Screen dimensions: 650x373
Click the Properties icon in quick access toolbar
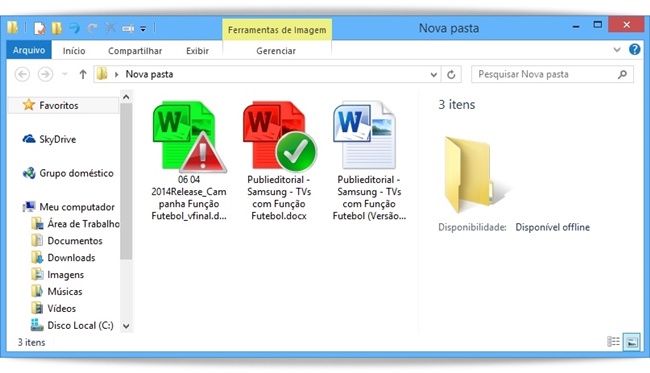click(x=39, y=28)
